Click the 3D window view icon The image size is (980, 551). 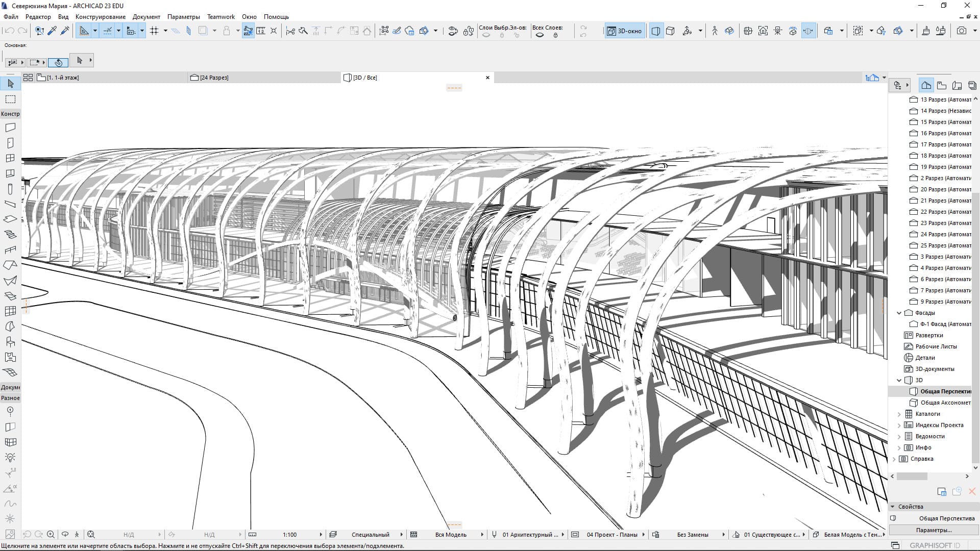[624, 31]
